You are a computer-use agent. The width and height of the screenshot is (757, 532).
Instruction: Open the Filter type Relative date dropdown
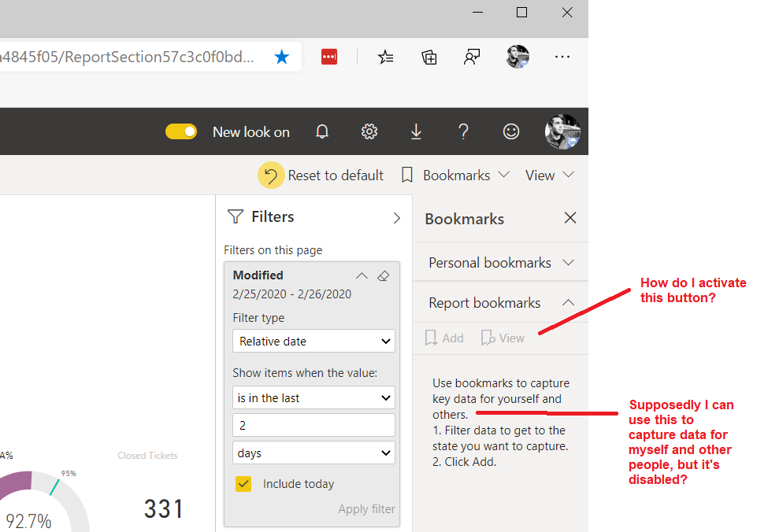tap(314, 341)
